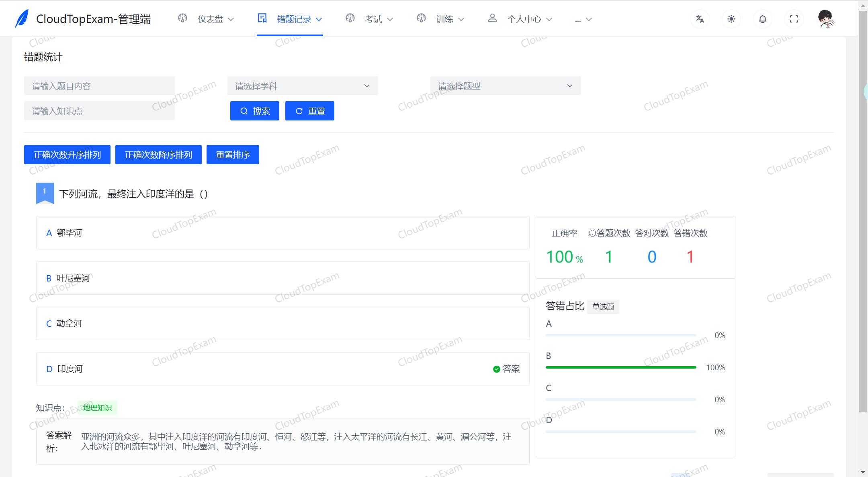
Task: Click the CloudTopExam feather logo
Action: (x=22, y=18)
